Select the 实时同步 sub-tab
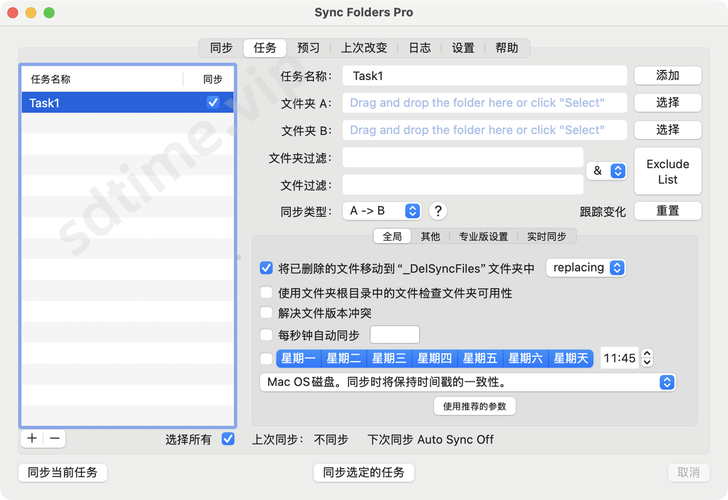 tap(546, 237)
